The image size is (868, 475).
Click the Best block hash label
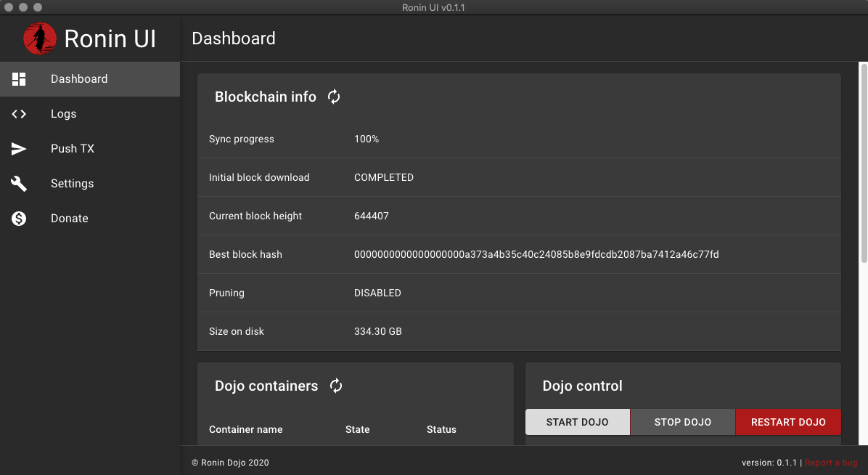pyautogui.click(x=245, y=254)
